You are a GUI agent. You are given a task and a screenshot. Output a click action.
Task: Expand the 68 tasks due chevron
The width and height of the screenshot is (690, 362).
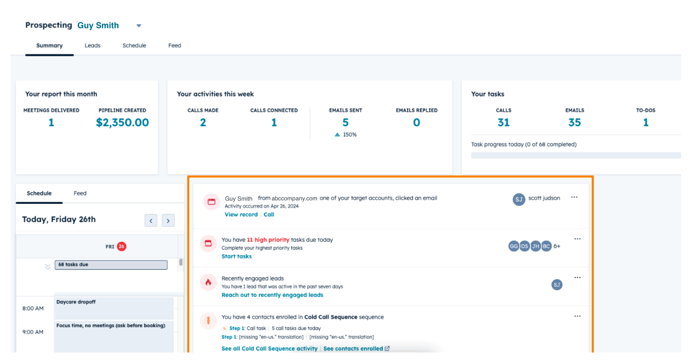(x=48, y=267)
